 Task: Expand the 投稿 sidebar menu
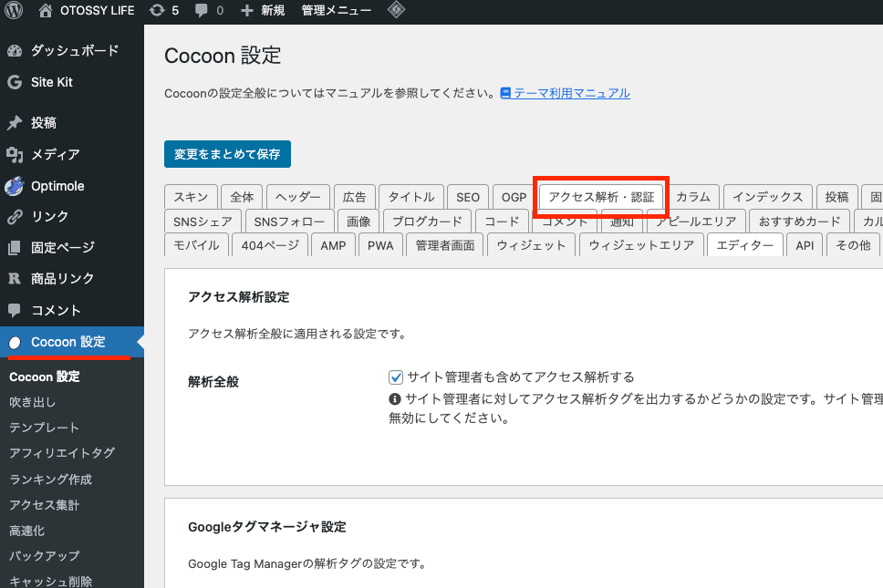click(x=43, y=123)
